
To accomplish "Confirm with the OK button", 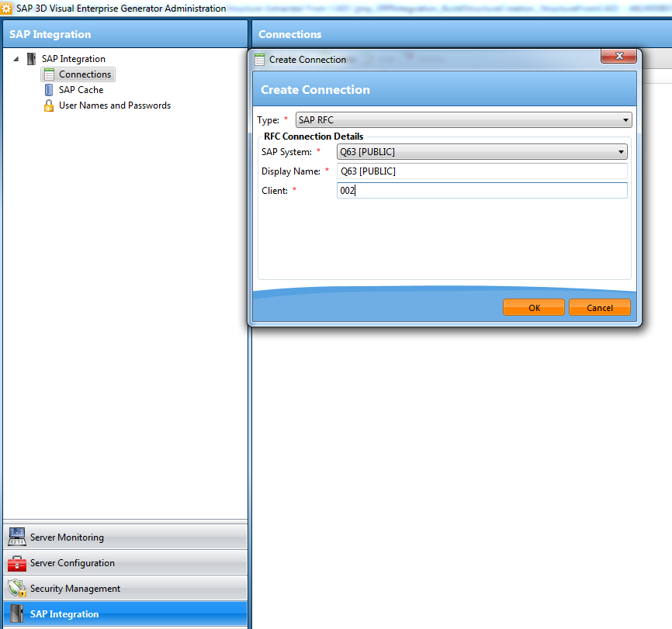I will point(534,308).
